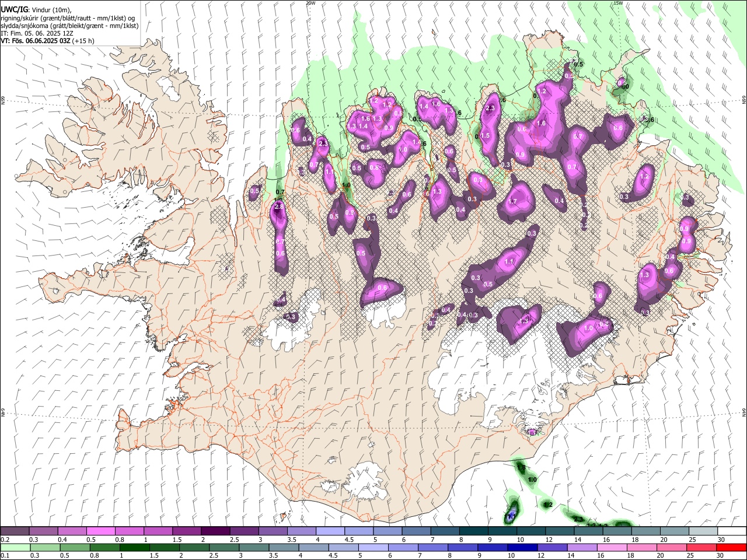
Task: Select the magenta swatch between 1.5 and 2, purple legend
Action: pos(186,531)
